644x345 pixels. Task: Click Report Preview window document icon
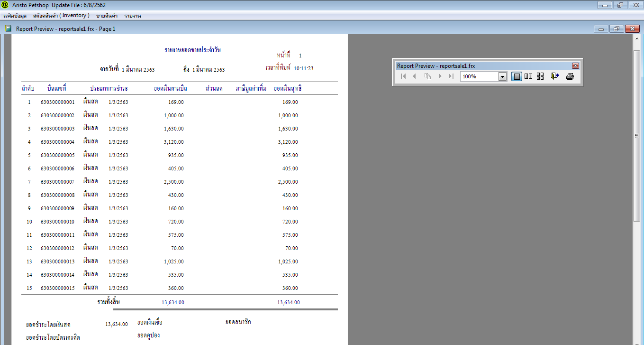[8, 28]
